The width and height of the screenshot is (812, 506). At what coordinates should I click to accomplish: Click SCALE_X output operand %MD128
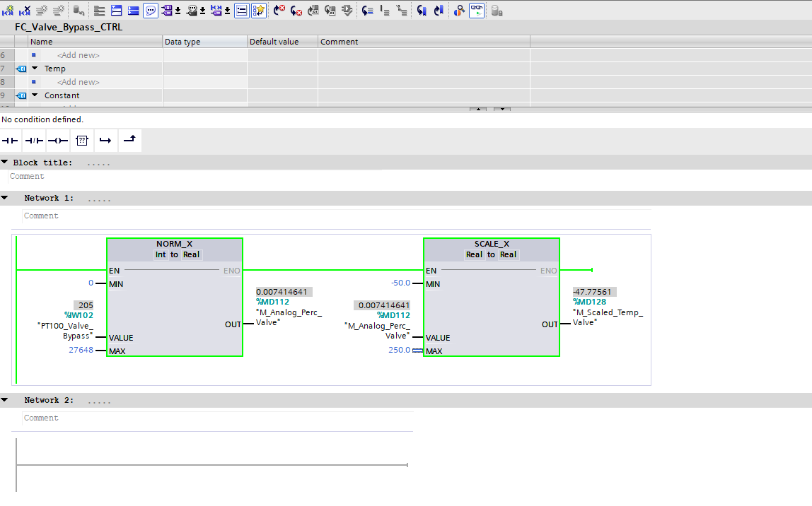[589, 302]
